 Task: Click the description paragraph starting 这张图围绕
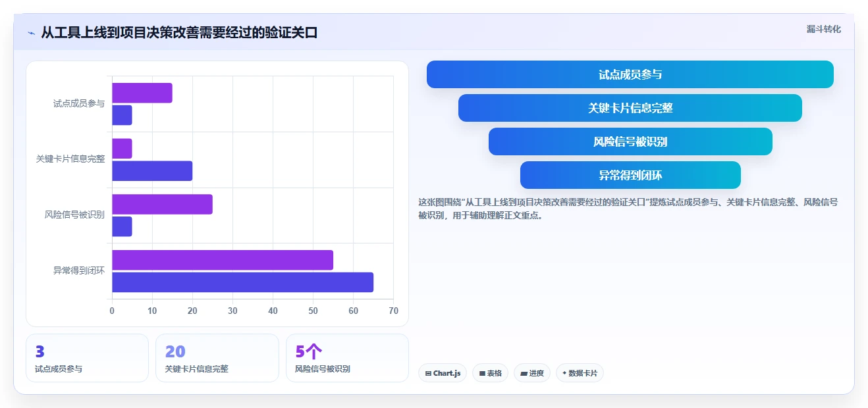[x=628, y=209]
